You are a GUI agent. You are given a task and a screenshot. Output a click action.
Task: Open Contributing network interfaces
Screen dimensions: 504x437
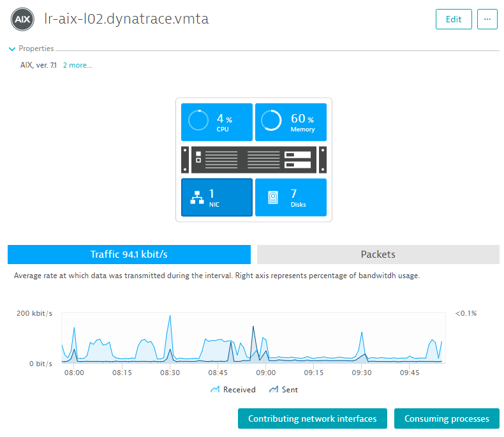312,418
